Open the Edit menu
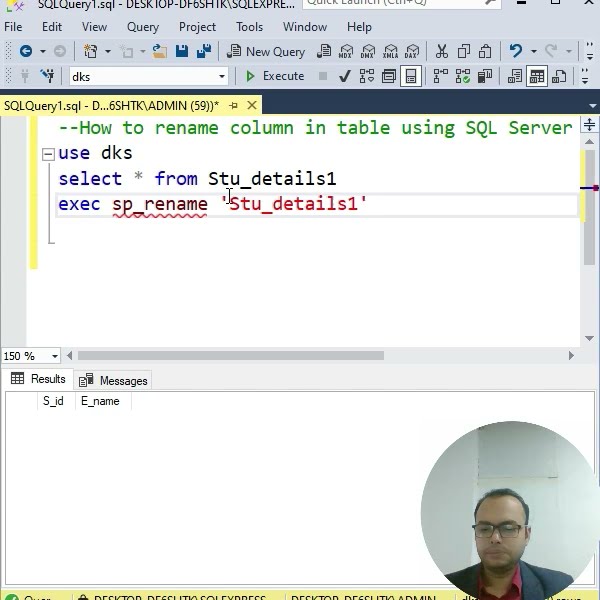Screen dimensions: 600x600 52,27
